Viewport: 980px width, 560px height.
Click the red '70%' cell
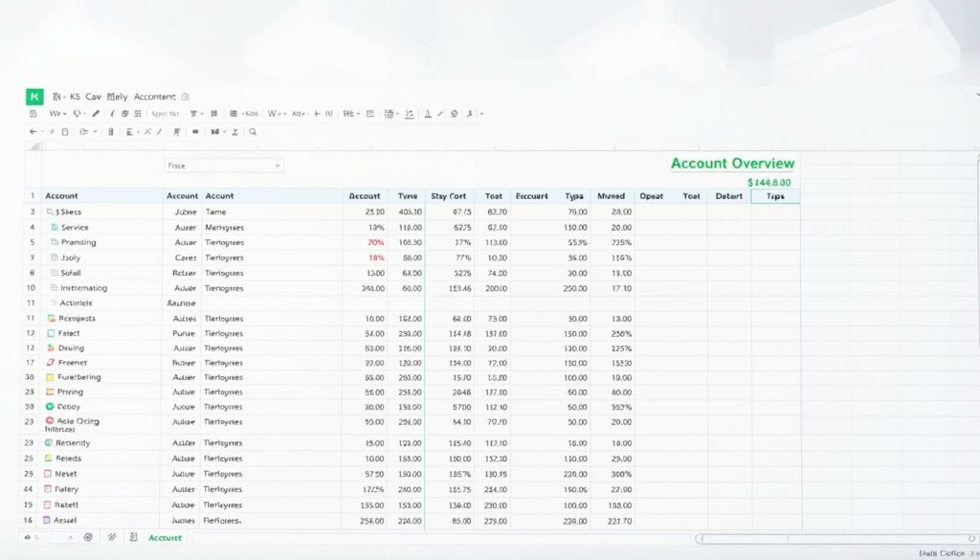pyautogui.click(x=376, y=242)
